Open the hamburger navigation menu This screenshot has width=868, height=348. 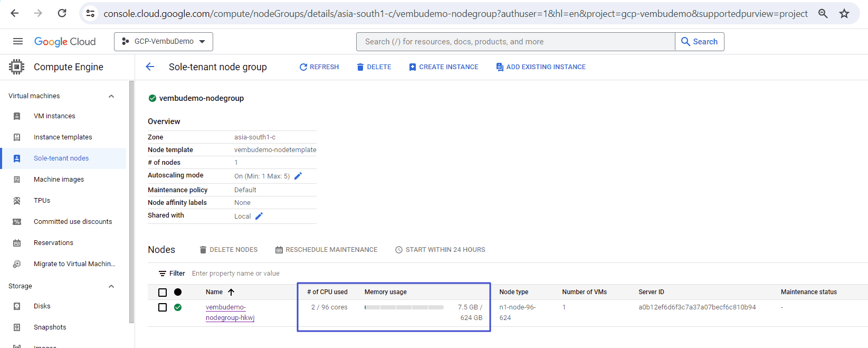coord(18,41)
